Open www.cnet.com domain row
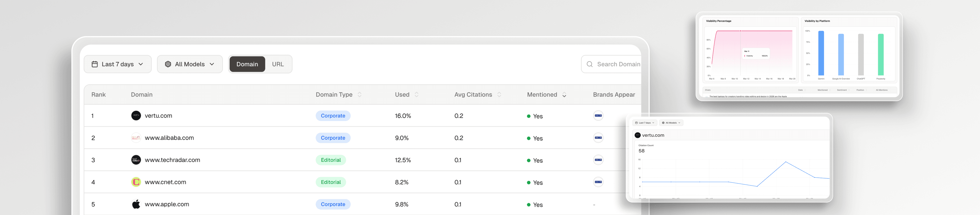Image resolution: width=980 pixels, height=215 pixels. pyautogui.click(x=165, y=182)
